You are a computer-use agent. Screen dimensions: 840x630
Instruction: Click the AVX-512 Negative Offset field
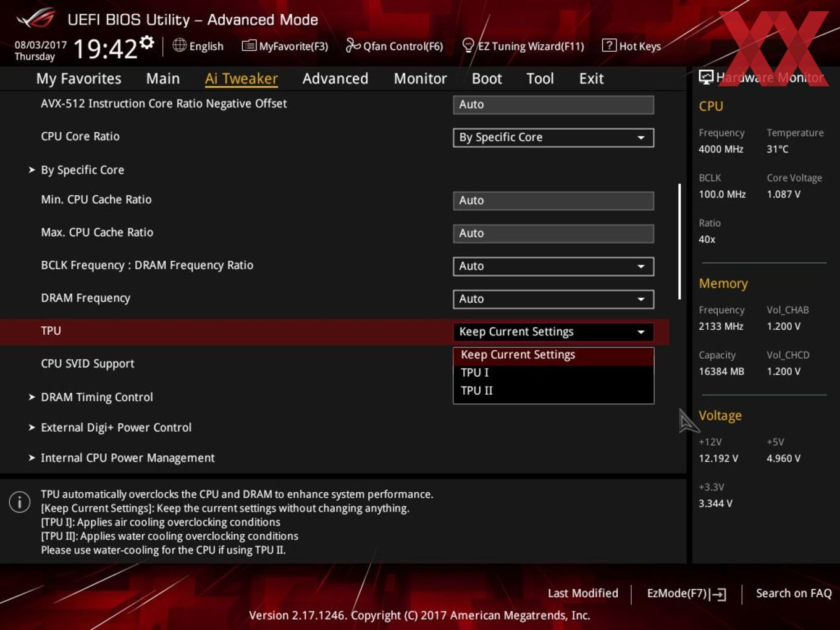coord(553,105)
